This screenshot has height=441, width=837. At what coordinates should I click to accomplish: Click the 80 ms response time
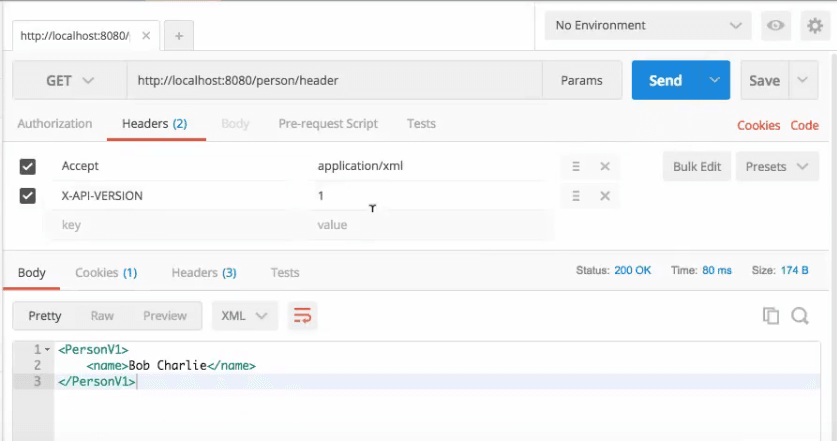point(717,270)
